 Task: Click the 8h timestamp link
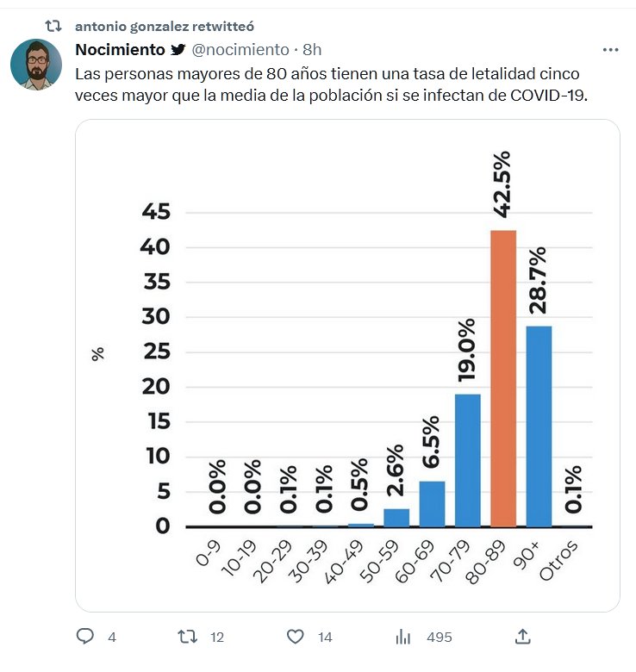click(x=312, y=50)
